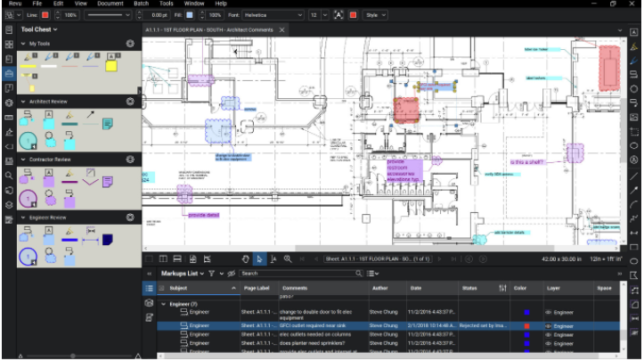Choose blue highlighter line tool in Engineer Review
This screenshot has height=361, width=644.
pyautogui.click(x=69, y=234)
